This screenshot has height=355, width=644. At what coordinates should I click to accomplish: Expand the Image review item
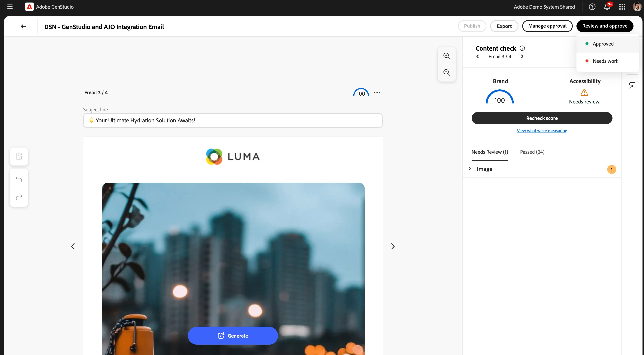tap(542, 169)
